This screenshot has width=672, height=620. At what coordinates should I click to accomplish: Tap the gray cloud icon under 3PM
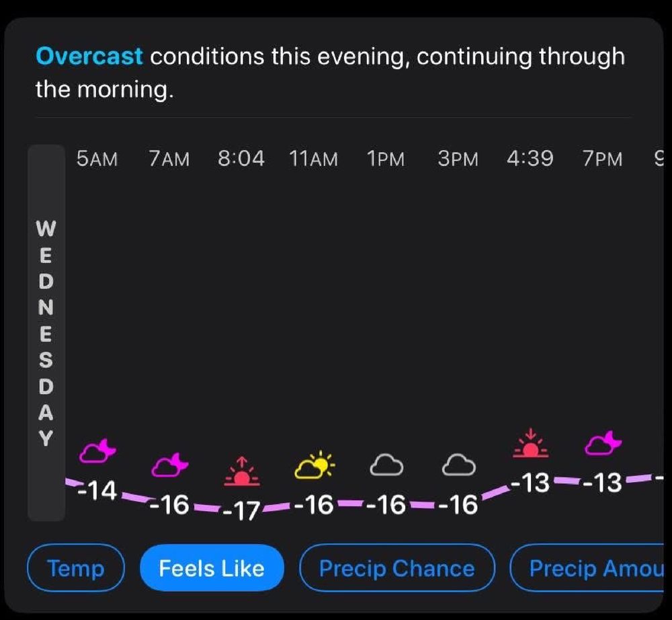(458, 465)
